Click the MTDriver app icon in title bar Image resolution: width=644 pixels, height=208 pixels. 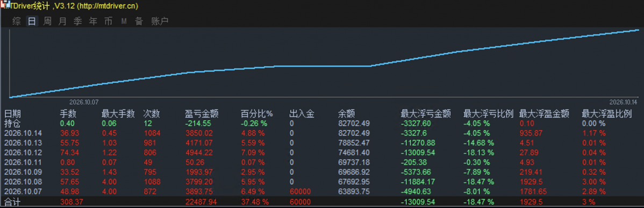click(5, 5)
